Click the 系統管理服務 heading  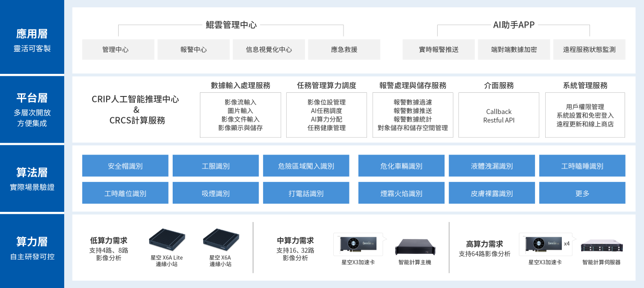coord(585,85)
